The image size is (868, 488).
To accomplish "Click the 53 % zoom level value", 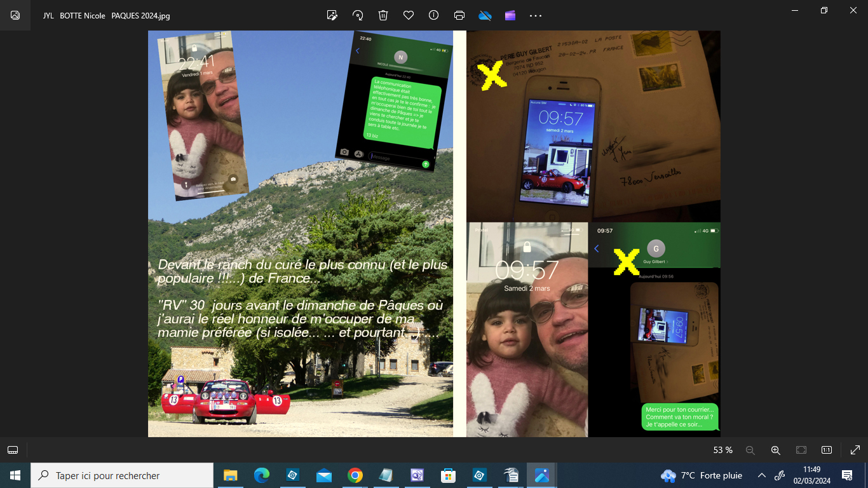I will 723,450.
